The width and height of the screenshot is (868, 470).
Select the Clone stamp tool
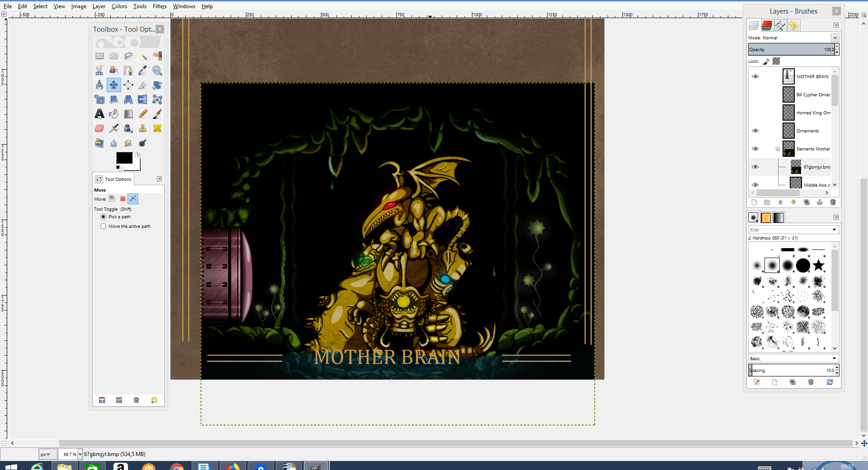click(x=143, y=128)
